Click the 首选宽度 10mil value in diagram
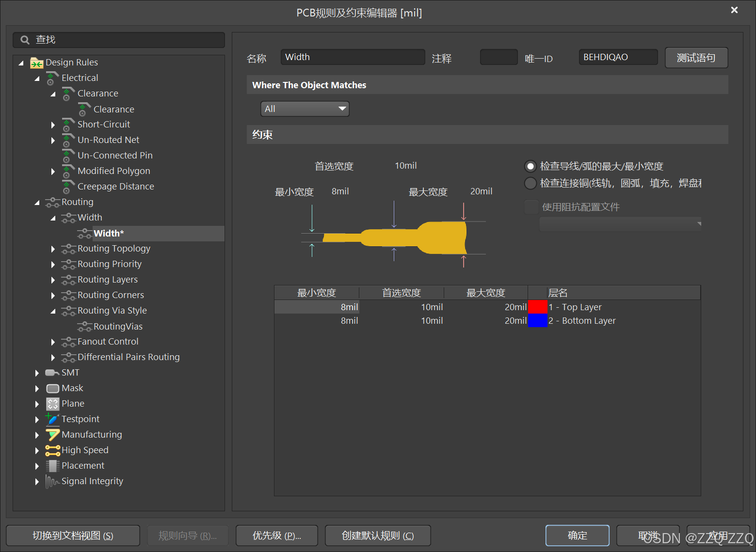The image size is (756, 552). pyautogui.click(x=406, y=166)
